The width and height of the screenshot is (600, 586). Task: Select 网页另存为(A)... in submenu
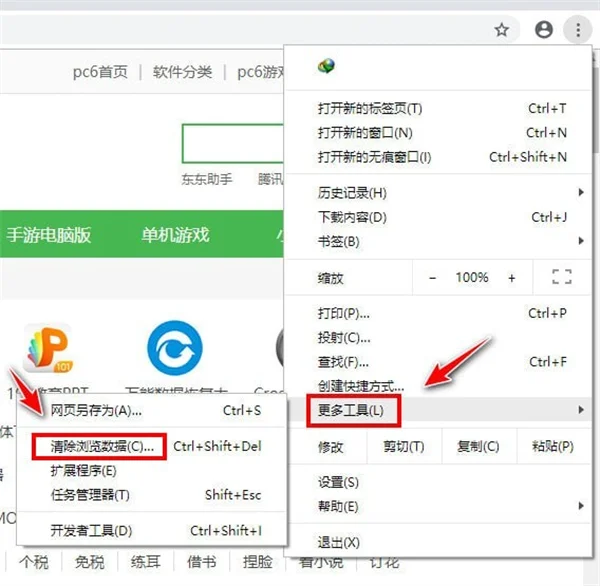pos(152,410)
